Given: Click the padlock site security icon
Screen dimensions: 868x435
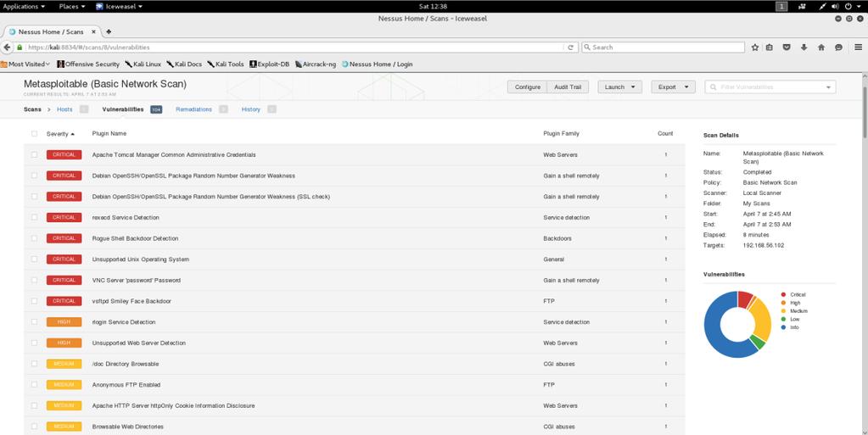Looking at the screenshot, I should (x=20, y=47).
